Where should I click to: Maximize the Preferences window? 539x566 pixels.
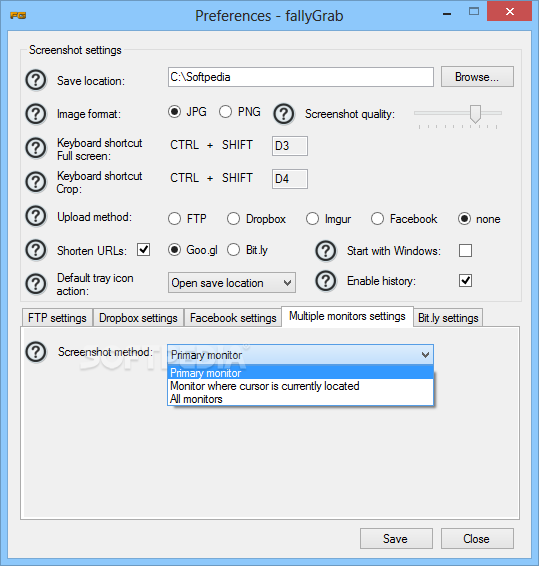point(474,12)
